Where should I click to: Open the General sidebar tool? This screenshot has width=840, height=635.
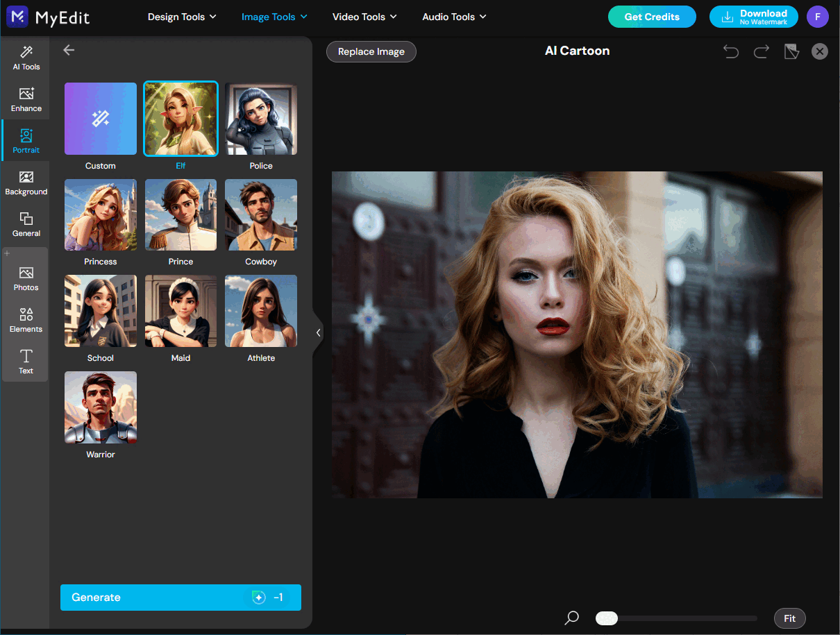[26, 224]
